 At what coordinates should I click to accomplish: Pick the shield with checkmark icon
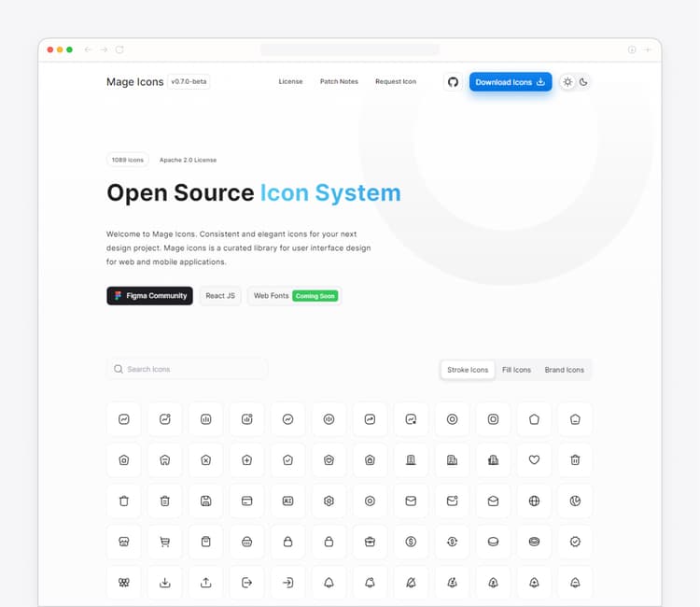[x=288, y=459]
